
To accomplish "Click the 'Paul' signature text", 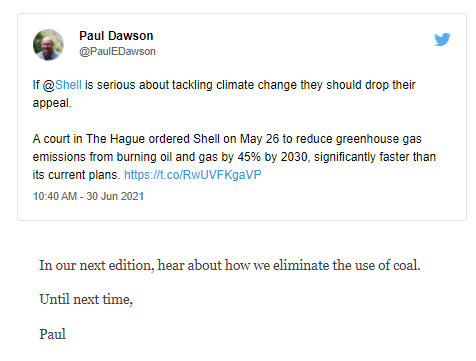I will [52, 334].
